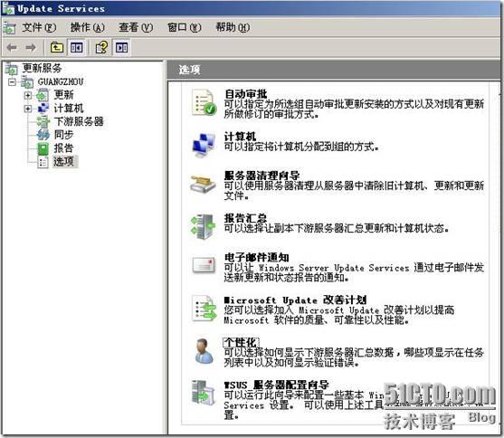Click the 计算机 node icon in tree
Screen dimensions: 504x438
pos(43,109)
